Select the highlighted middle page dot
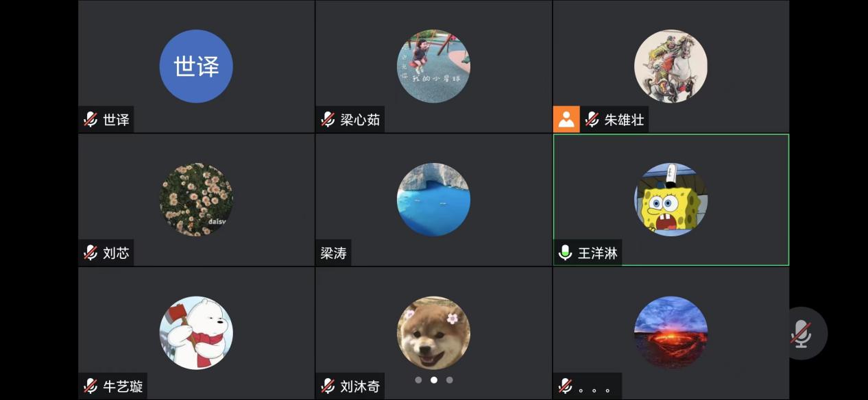 pyautogui.click(x=434, y=379)
